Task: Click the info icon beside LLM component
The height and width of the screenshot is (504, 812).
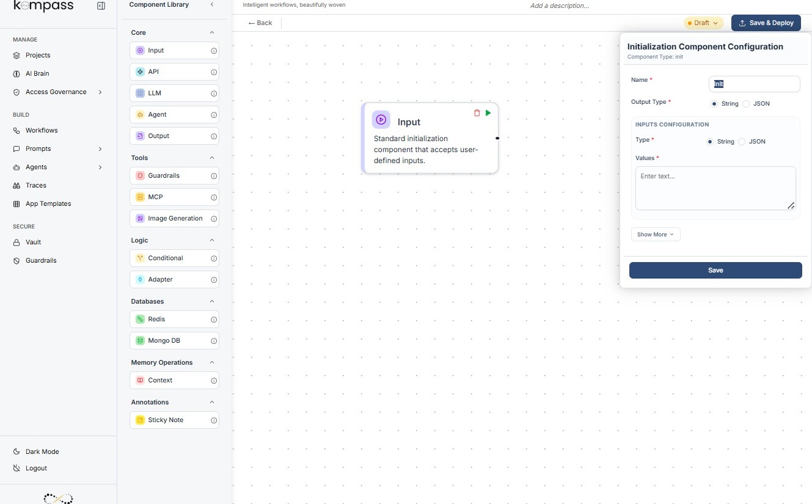Action: coord(214,93)
